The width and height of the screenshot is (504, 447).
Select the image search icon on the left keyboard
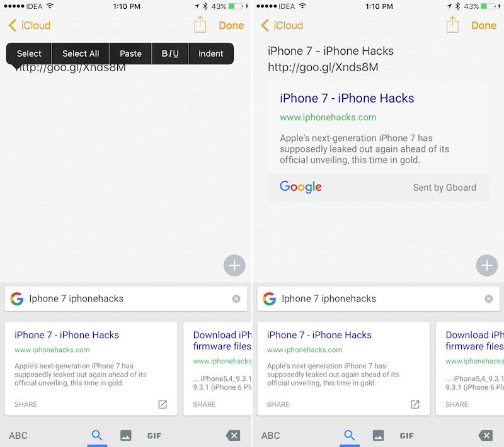pos(125,435)
